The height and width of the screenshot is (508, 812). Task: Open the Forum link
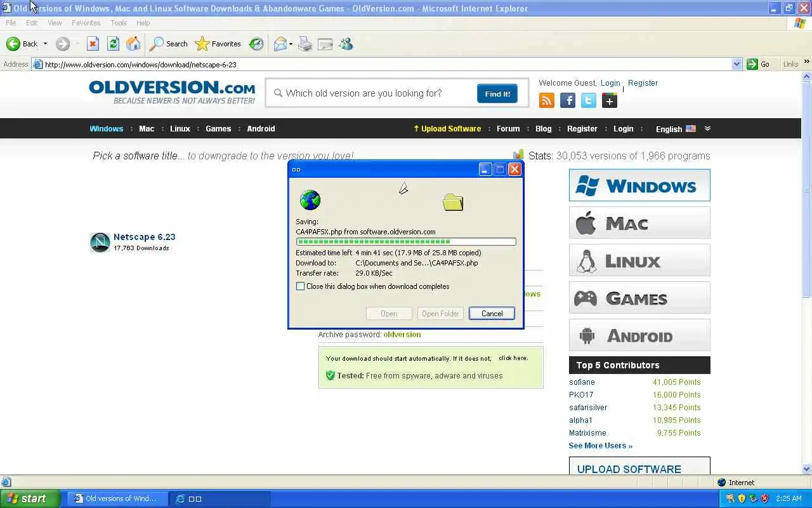508,128
